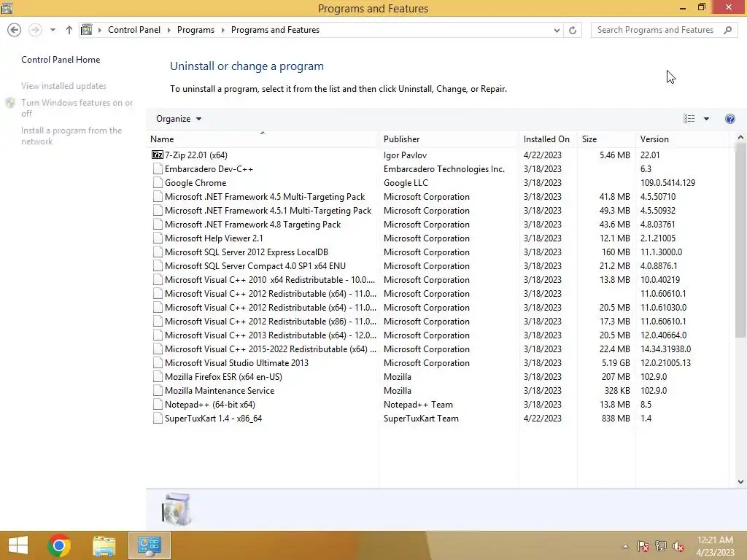Select Control Panel breadcrumb
Image resolution: width=747 pixels, height=560 pixels.
click(x=134, y=30)
